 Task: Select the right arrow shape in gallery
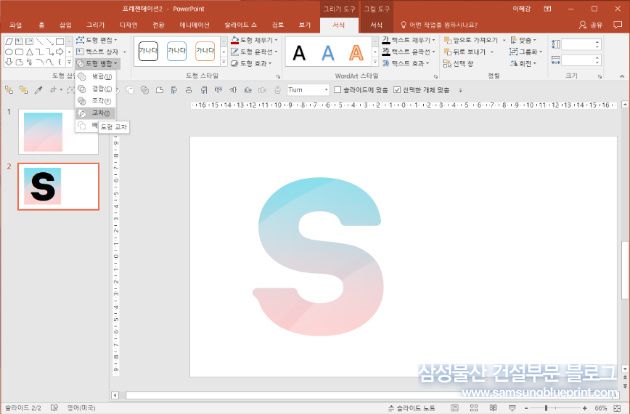pyautogui.click(x=60, y=52)
